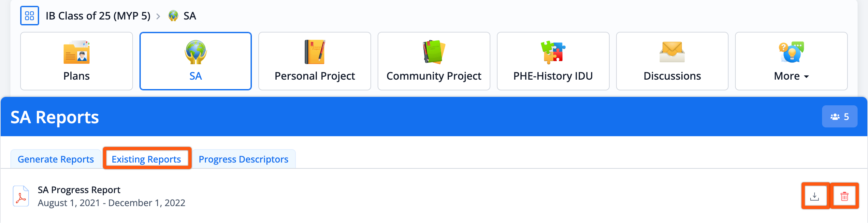Viewport: 868px width, 223px height.
Task: Click the SA breadcrumb link
Action: pyautogui.click(x=190, y=16)
